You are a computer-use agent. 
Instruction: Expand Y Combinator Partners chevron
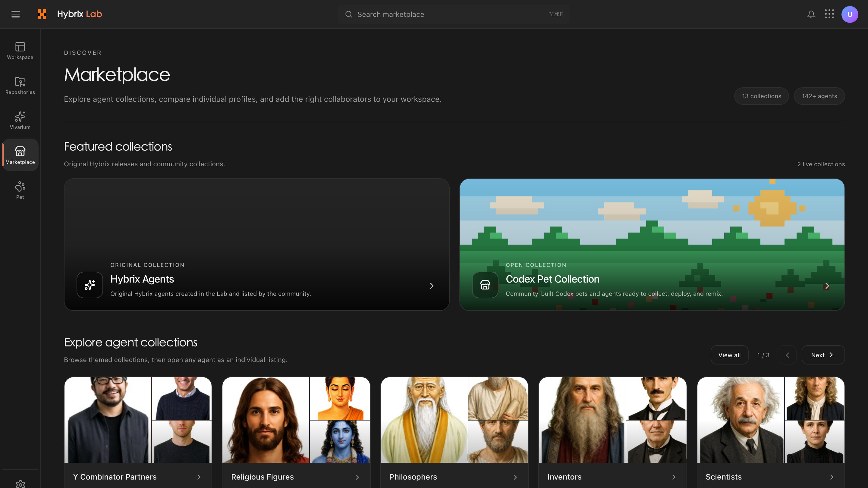[199, 477]
